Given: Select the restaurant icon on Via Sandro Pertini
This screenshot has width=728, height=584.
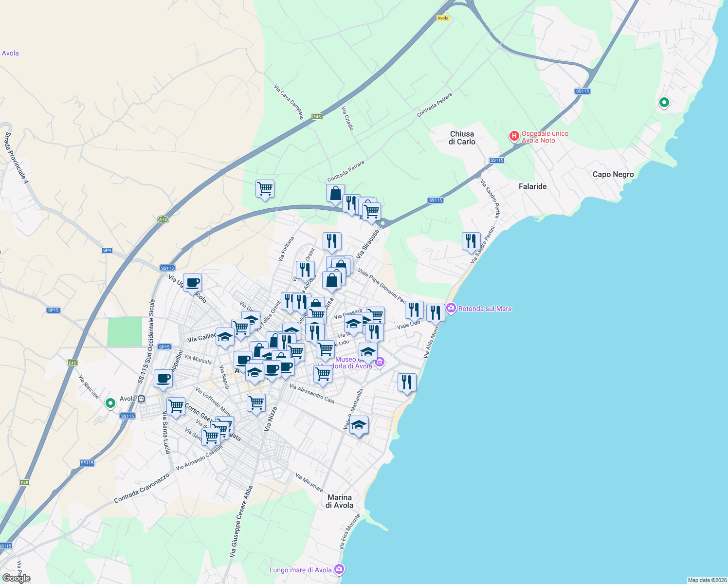Looking at the screenshot, I should click(x=471, y=240).
